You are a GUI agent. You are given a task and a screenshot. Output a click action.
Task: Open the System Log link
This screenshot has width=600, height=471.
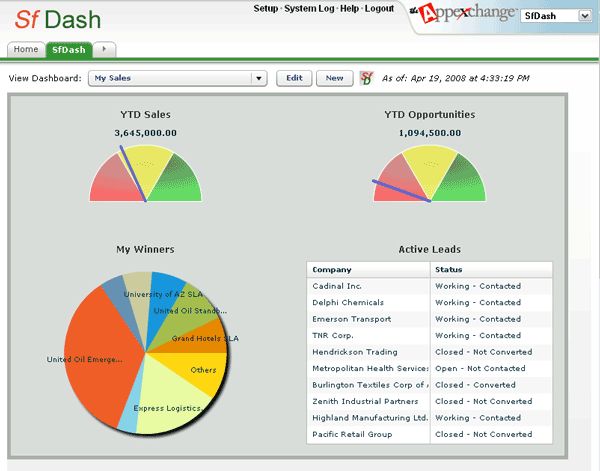pos(309,8)
